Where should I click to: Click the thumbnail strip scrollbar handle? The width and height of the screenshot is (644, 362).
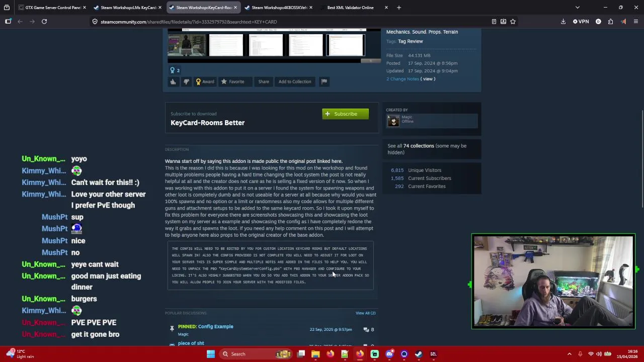click(370, 61)
